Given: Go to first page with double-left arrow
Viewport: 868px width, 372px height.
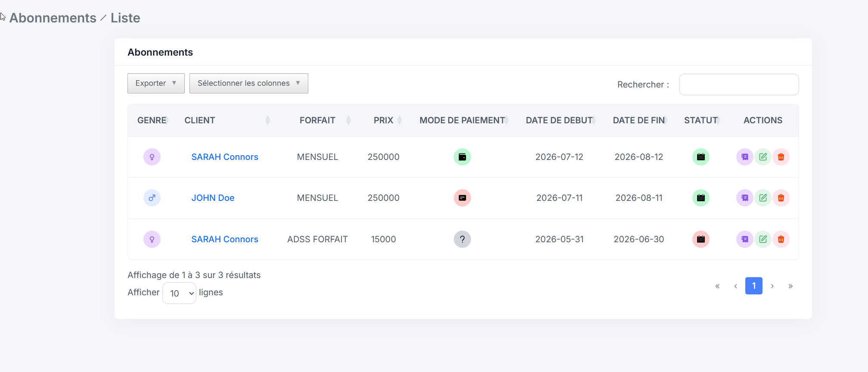Looking at the screenshot, I should click(x=717, y=286).
